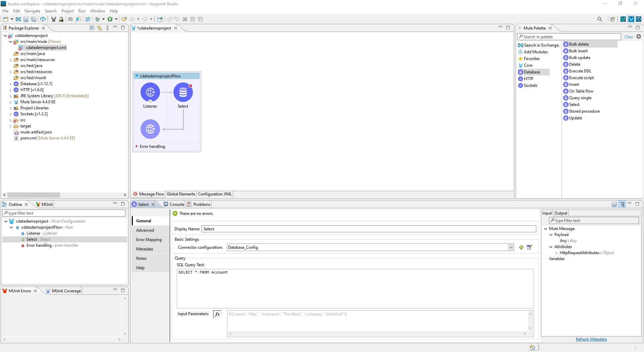
Task: Open the palette settings gear icon
Action: click(639, 37)
